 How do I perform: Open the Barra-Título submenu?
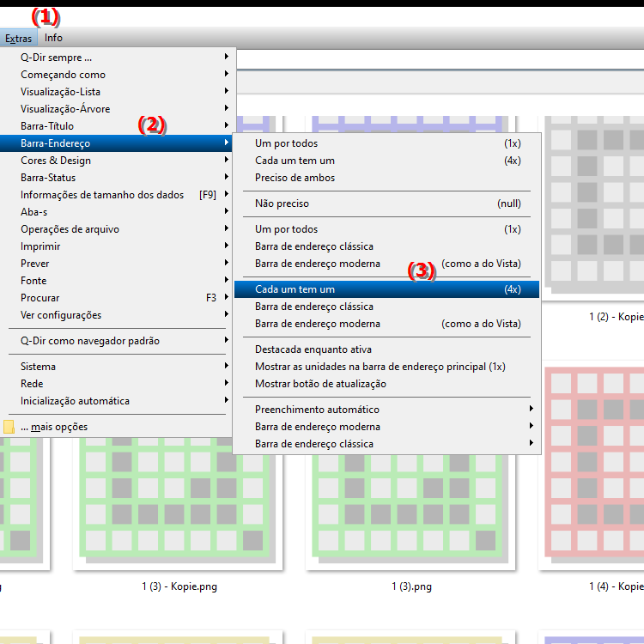coord(118,126)
